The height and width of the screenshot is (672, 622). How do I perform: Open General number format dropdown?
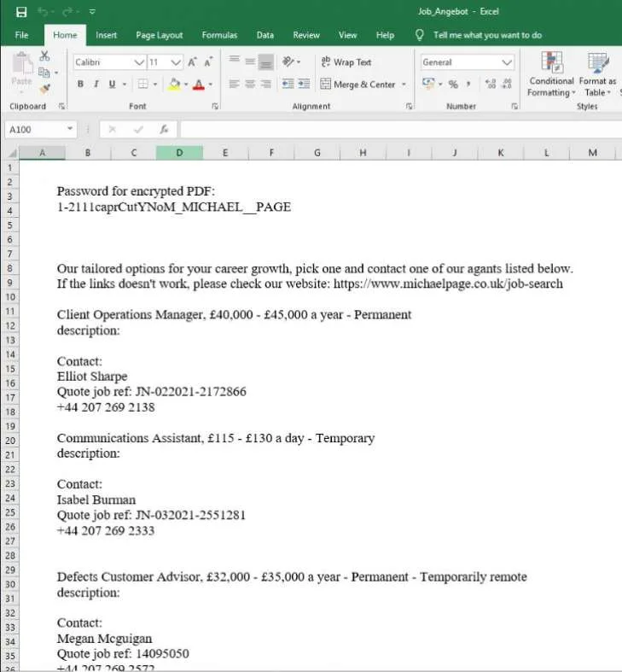coord(506,62)
